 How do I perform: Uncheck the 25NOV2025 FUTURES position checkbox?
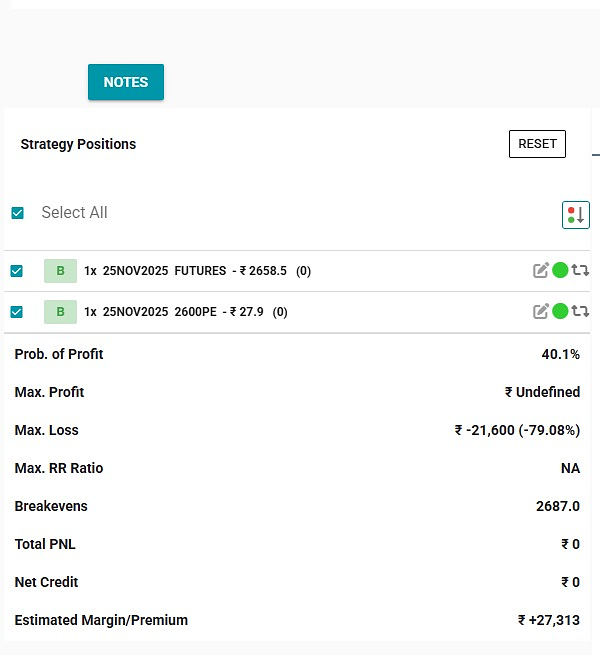point(17,271)
